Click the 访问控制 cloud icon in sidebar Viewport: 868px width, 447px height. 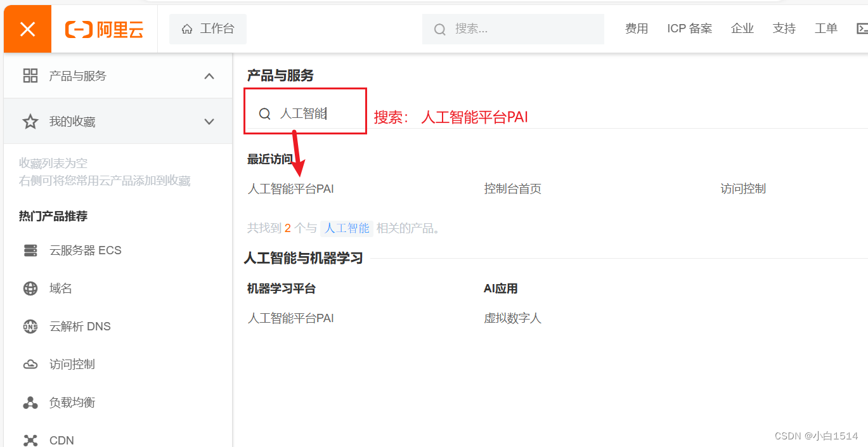pyautogui.click(x=30, y=365)
